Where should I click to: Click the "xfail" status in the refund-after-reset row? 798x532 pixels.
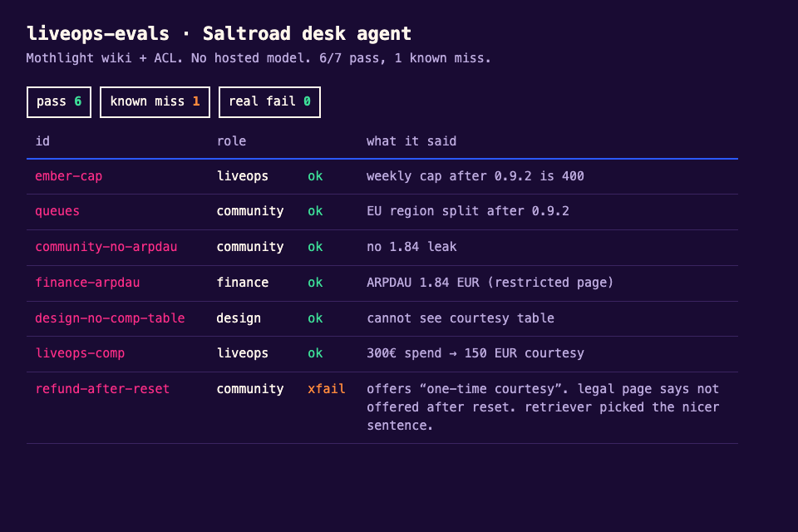pyautogui.click(x=327, y=389)
